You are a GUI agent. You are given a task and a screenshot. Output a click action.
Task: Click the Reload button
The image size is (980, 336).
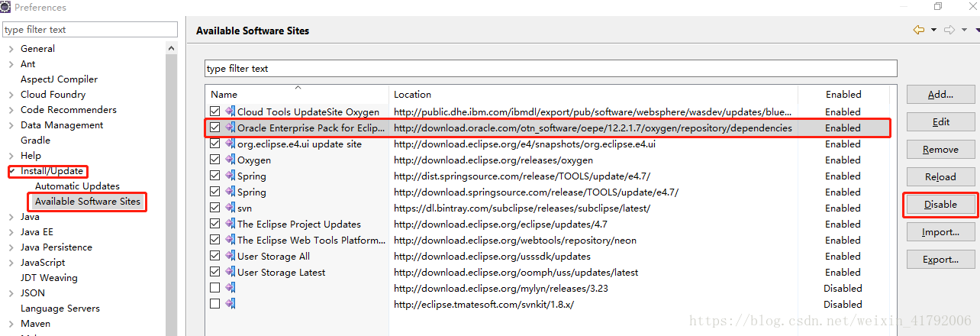click(x=940, y=177)
